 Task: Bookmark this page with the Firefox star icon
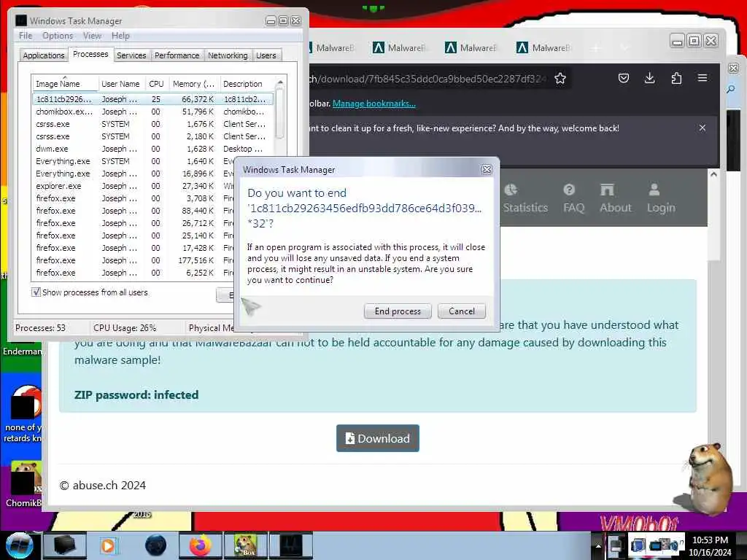tap(560, 78)
